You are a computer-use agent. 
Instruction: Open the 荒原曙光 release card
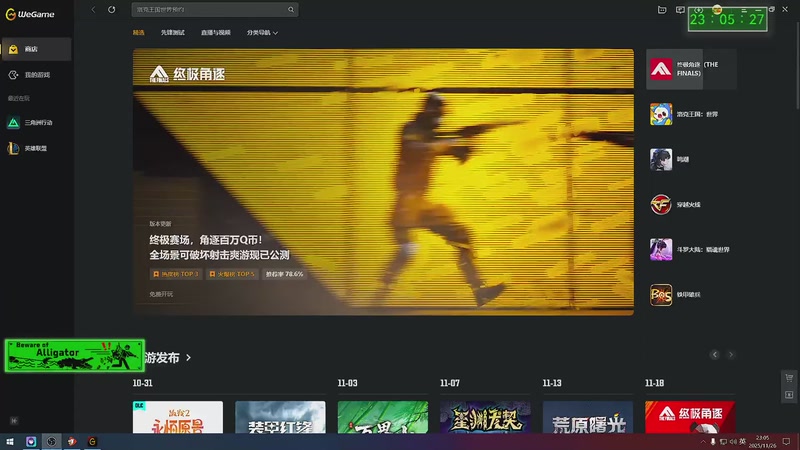coord(588,417)
